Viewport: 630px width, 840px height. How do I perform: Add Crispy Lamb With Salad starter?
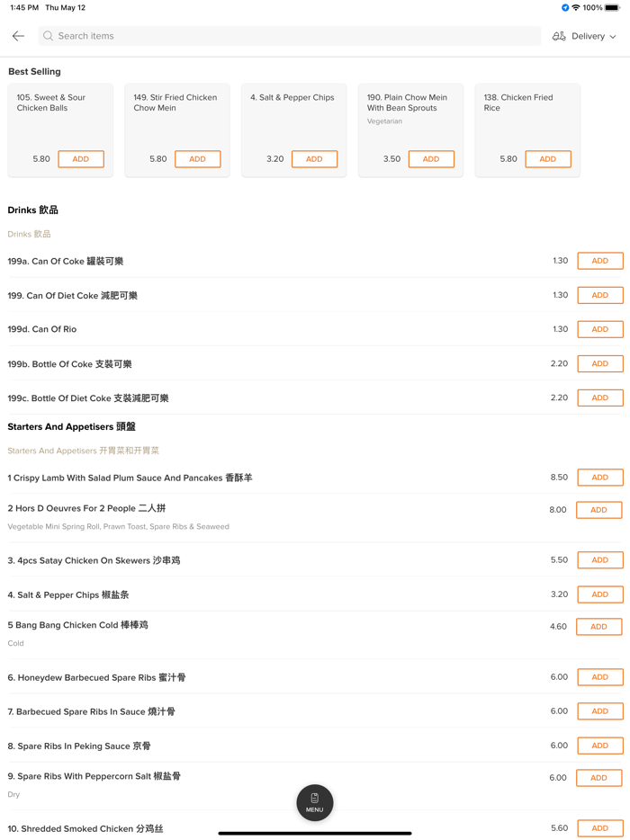tap(599, 478)
